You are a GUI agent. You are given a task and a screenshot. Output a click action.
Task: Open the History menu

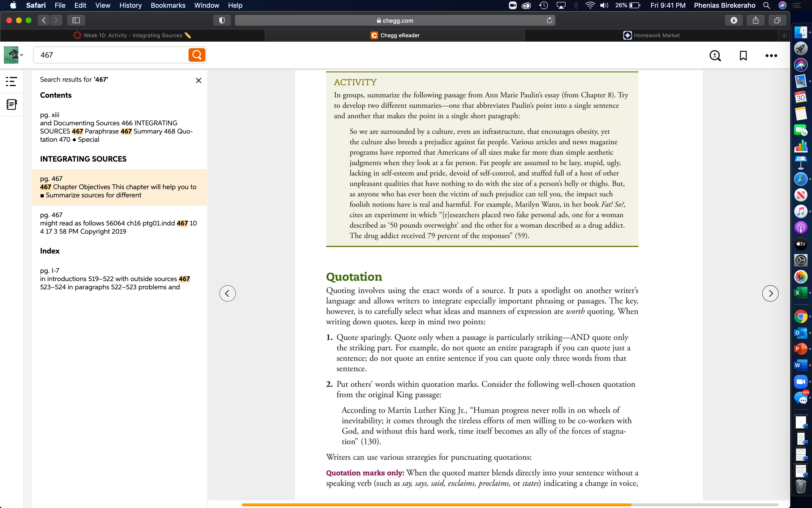(x=130, y=5)
